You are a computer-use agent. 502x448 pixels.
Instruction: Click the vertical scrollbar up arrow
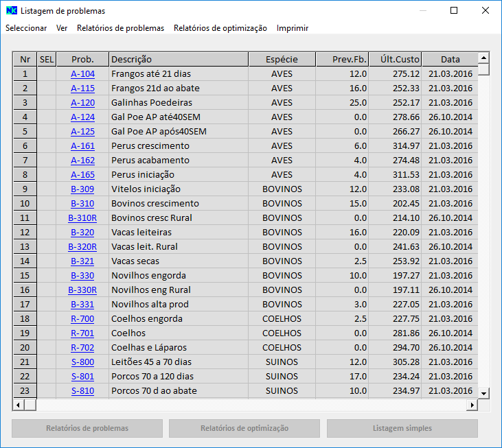point(483,58)
